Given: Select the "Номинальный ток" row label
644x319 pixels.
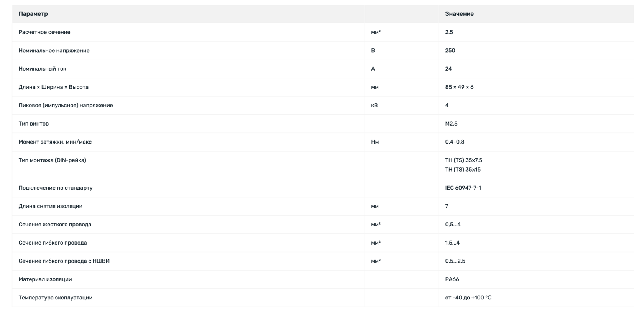Looking at the screenshot, I should [43, 69].
